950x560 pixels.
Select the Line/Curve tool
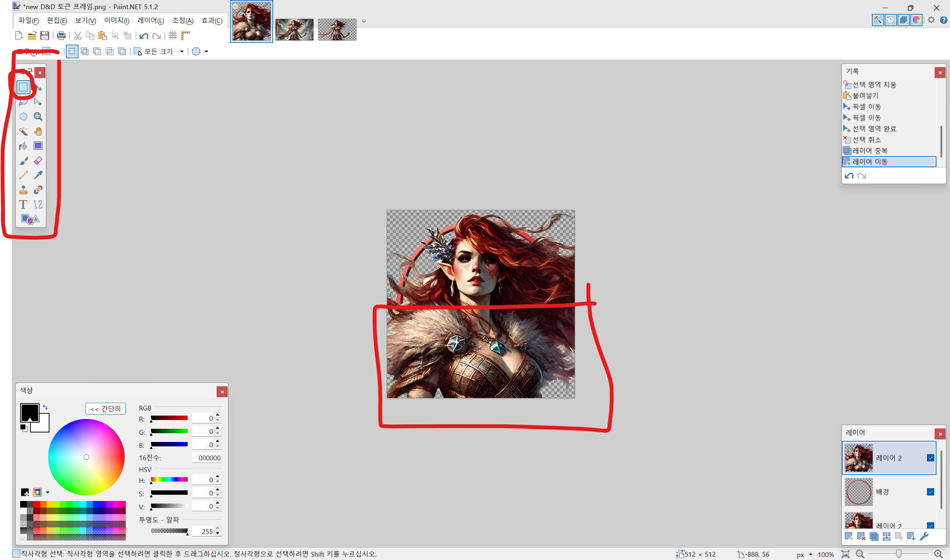tap(38, 205)
